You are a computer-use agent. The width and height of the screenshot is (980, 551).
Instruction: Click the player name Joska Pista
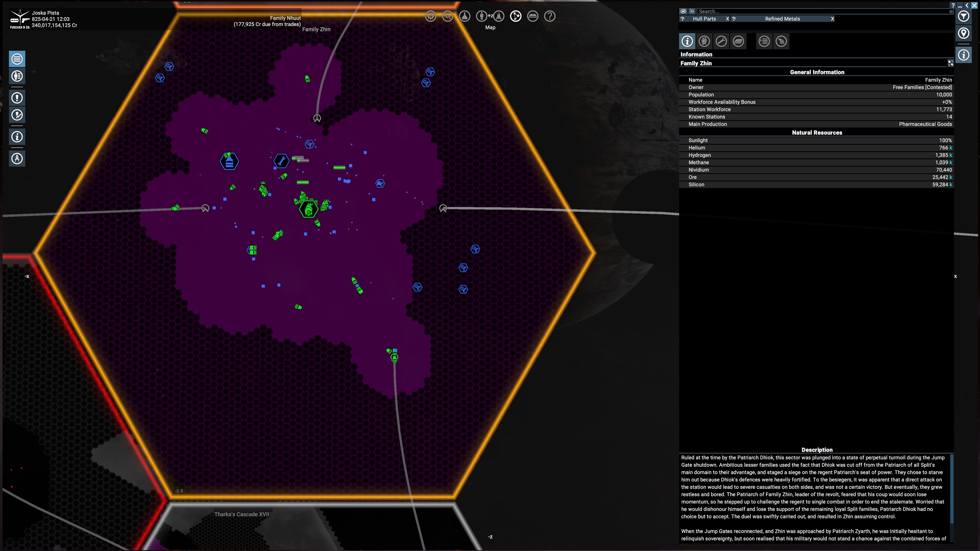pyautogui.click(x=45, y=12)
